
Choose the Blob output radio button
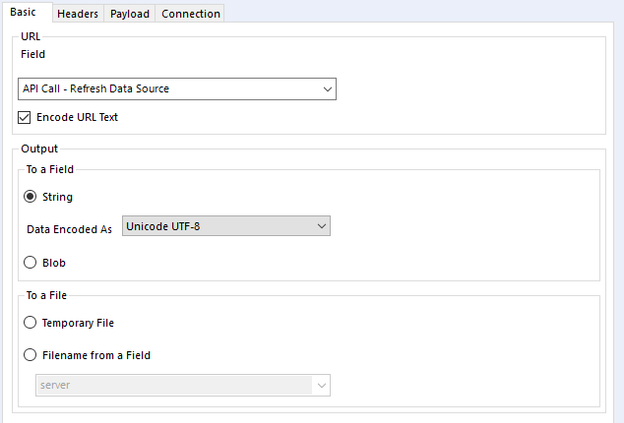coord(30,262)
